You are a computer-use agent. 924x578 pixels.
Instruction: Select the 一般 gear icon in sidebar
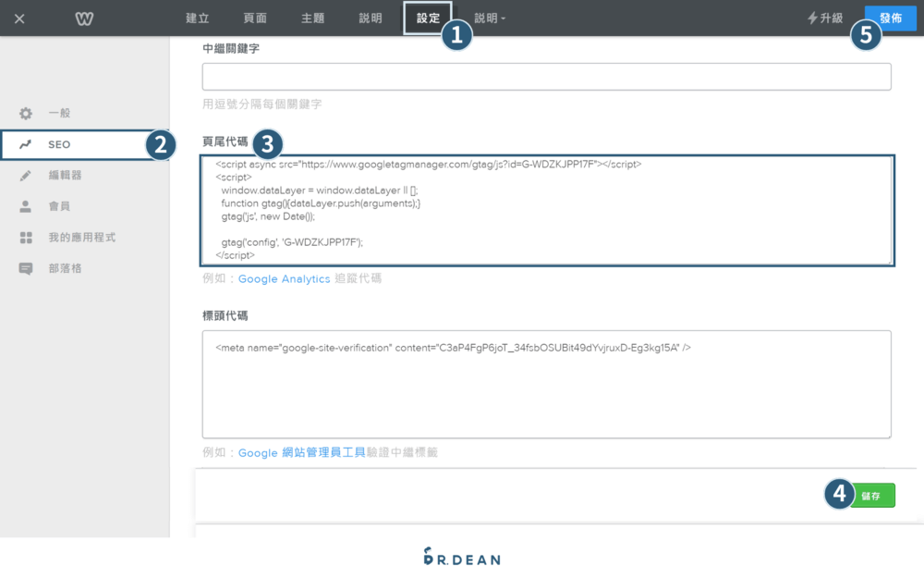point(25,113)
